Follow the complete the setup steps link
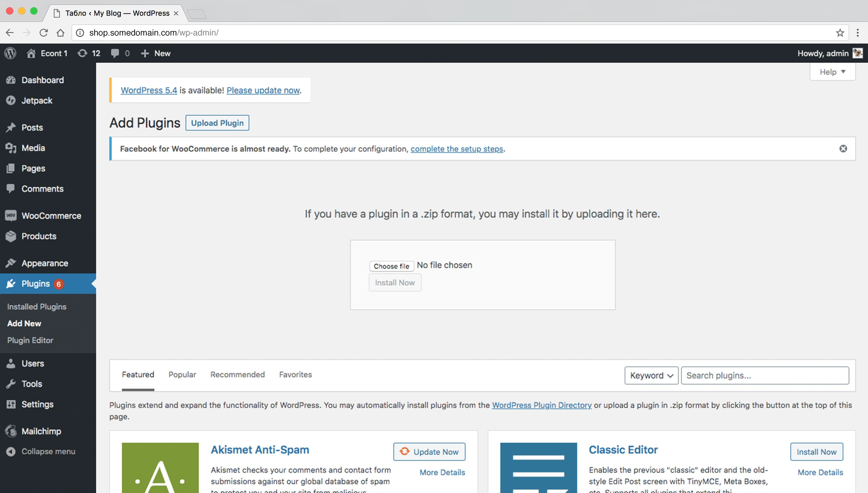The width and height of the screenshot is (868, 493). pyautogui.click(x=457, y=149)
